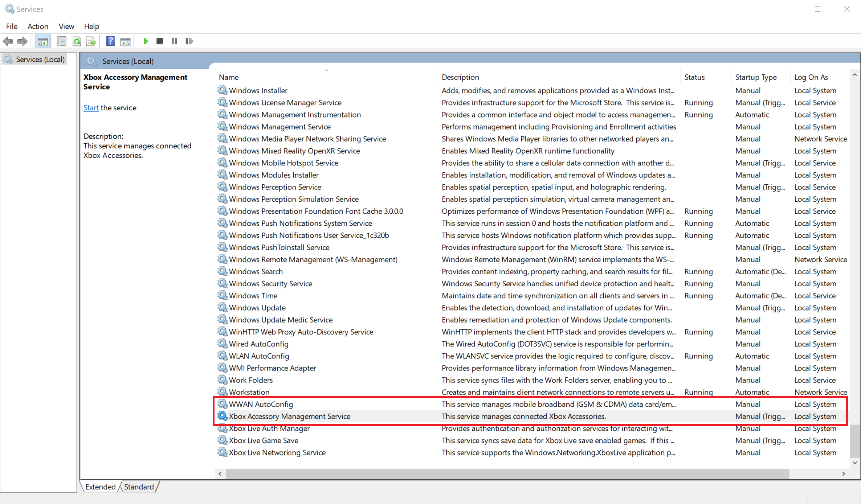The height and width of the screenshot is (504, 861).
Task: Toggle Show/Hide Console Tree icon
Action: pos(43,41)
